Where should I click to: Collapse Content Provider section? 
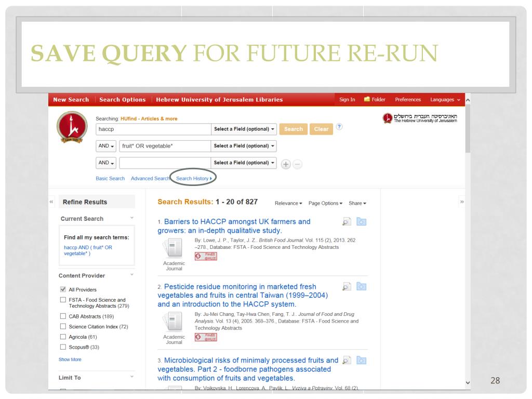131,275
